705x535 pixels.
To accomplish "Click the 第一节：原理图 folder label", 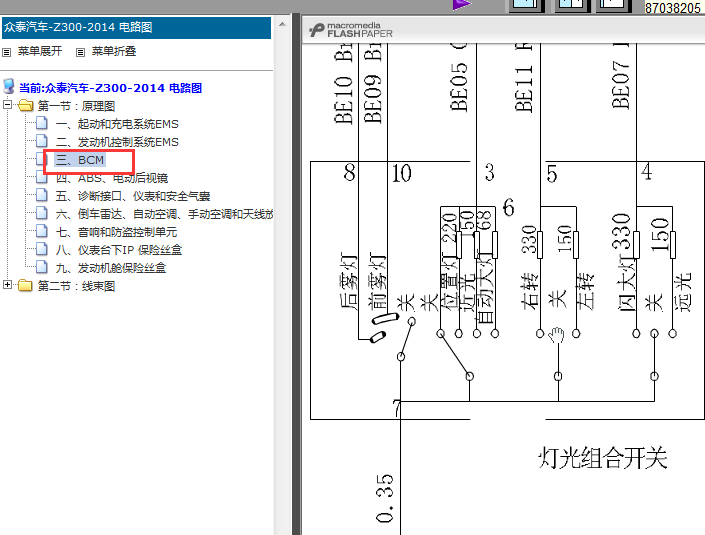I will [x=76, y=106].
